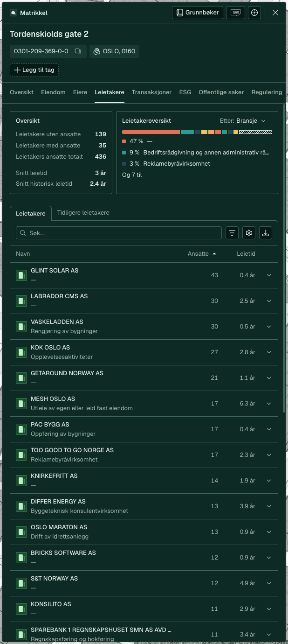Click the company icon for KNIRKEFRITT AS
This screenshot has height=644, width=288.
(x=21, y=481)
